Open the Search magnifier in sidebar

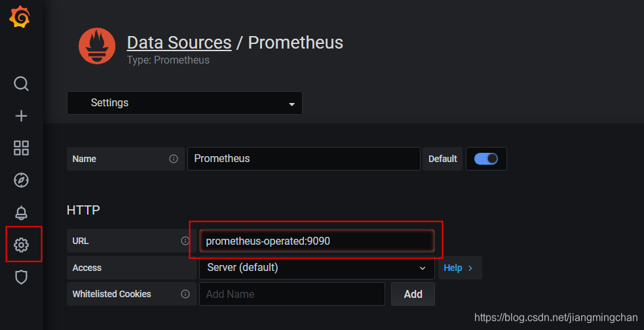[x=22, y=84]
